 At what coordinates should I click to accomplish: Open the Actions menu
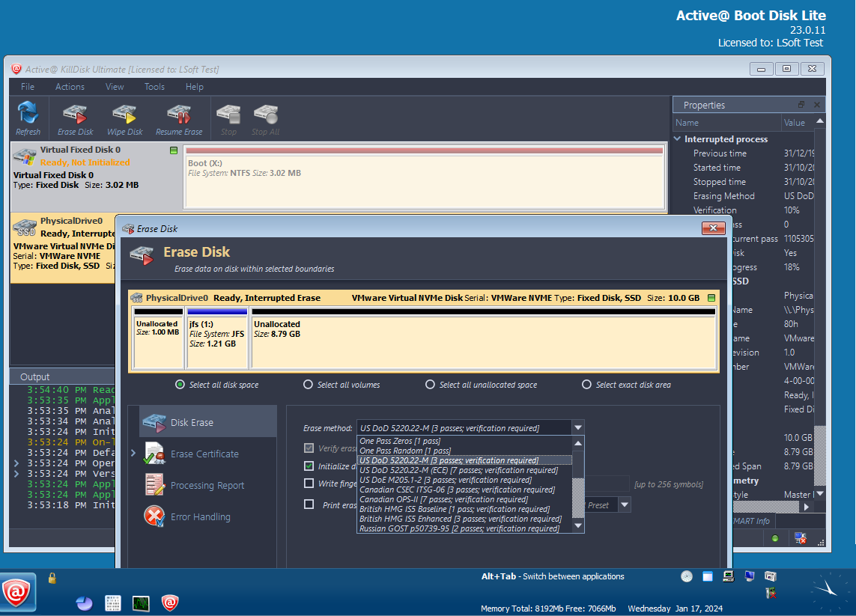[70, 87]
